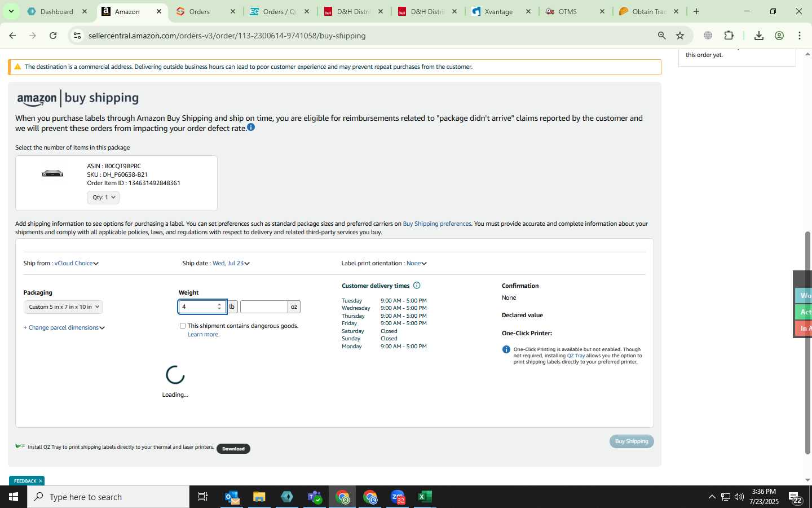Click the FEEDBACK button

[25, 481]
